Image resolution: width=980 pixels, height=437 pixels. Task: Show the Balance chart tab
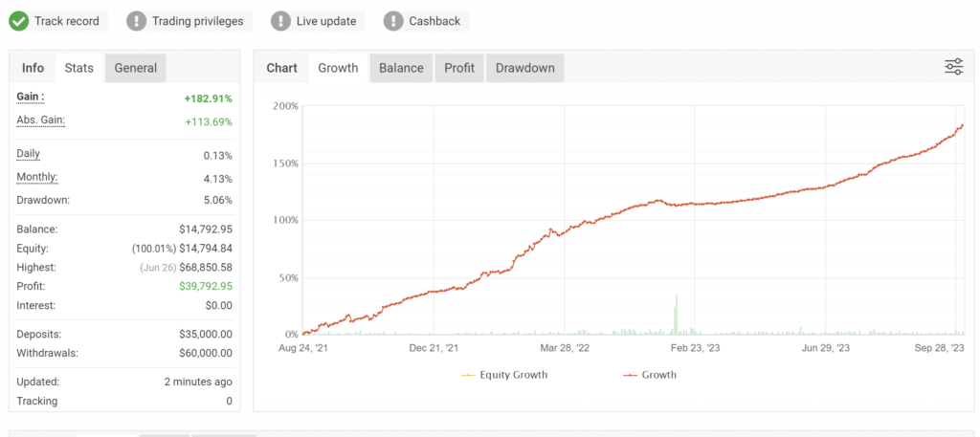coord(401,68)
